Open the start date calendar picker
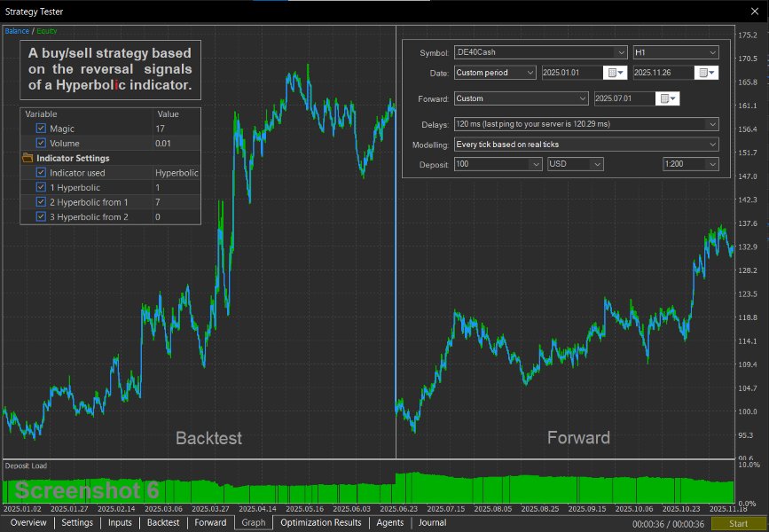 tap(615, 73)
